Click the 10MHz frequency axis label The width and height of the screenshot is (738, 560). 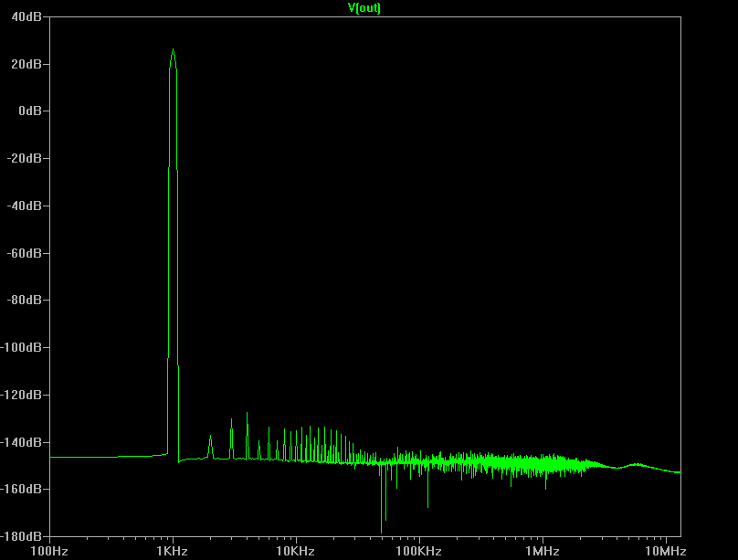[666, 551]
